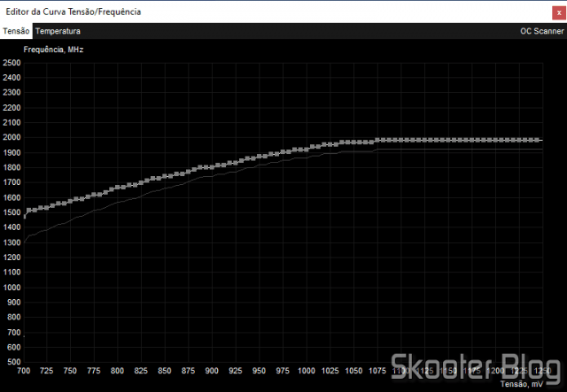The image size is (567, 392).
Task: Click the 500 frequency axis label
Action: pyautogui.click(x=14, y=362)
